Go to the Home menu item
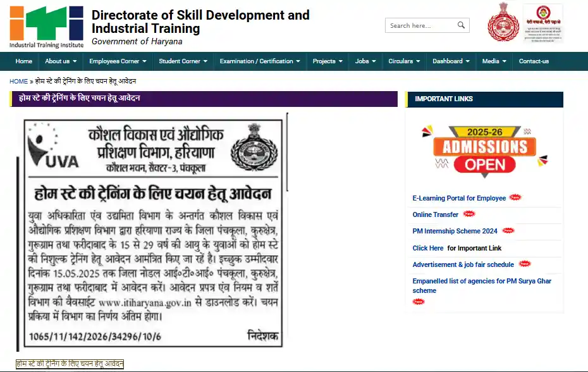This screenshot has width=588, height=372. [x=24, y=61]
